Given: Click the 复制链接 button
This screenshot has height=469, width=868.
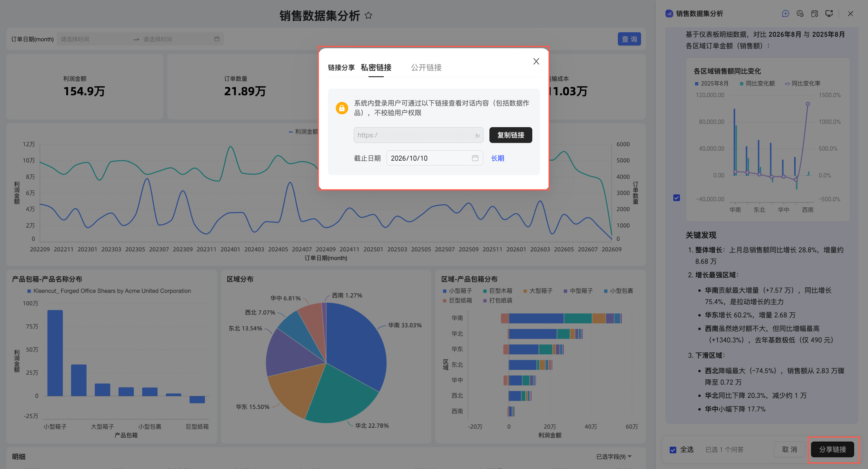Looking at the screenshot, I should [511, 135].
